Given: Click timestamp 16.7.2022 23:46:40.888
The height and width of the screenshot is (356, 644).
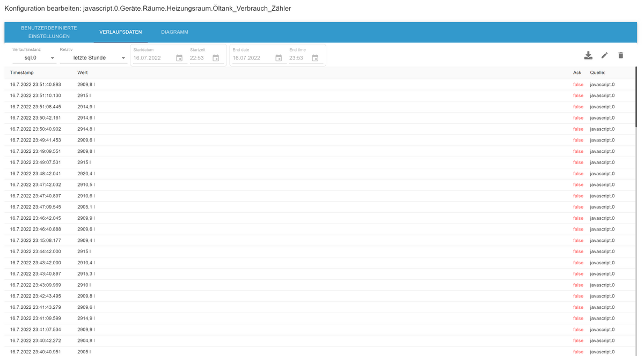Looking at the screenshot, I should 35,229.
